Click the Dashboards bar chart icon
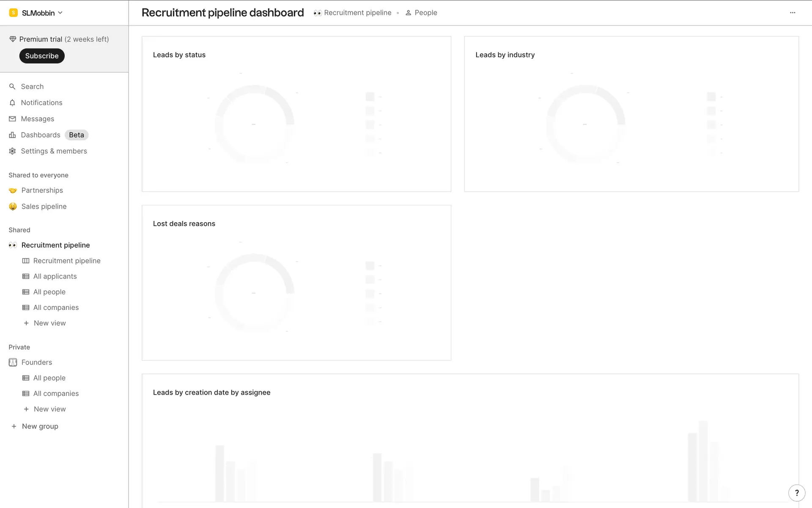812x508 pixels. [12, 135]
